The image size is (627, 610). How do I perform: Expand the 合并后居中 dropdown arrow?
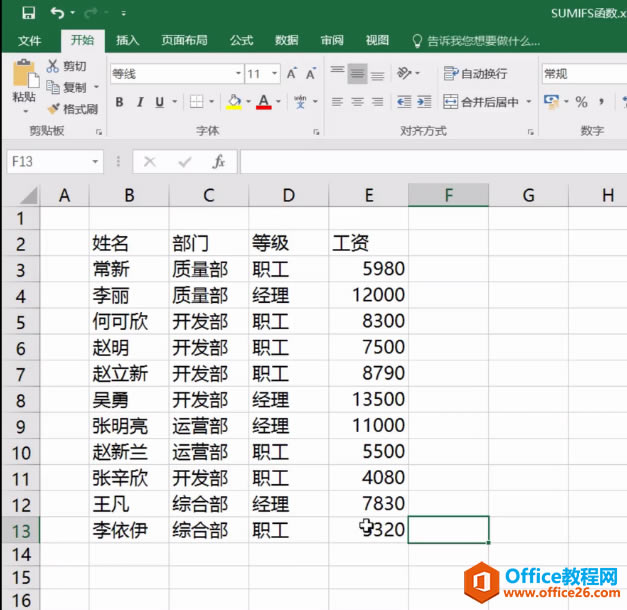tap(529, 102)
